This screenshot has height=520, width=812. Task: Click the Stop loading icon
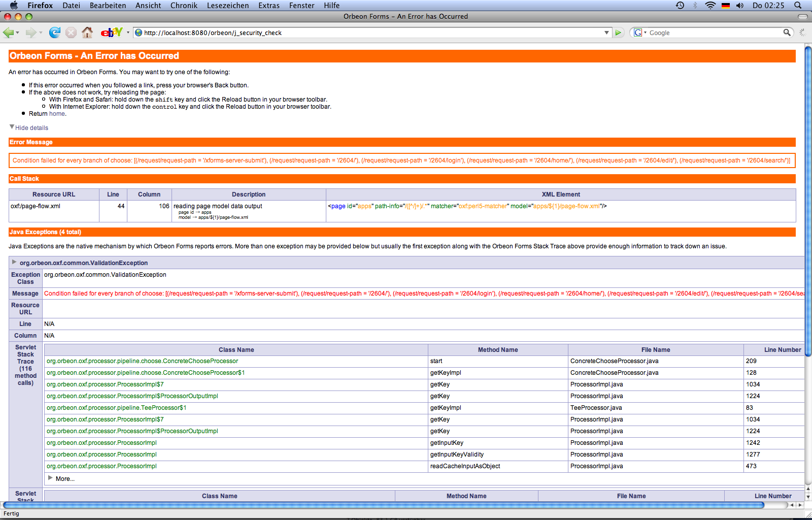click(x=71, y=32)
